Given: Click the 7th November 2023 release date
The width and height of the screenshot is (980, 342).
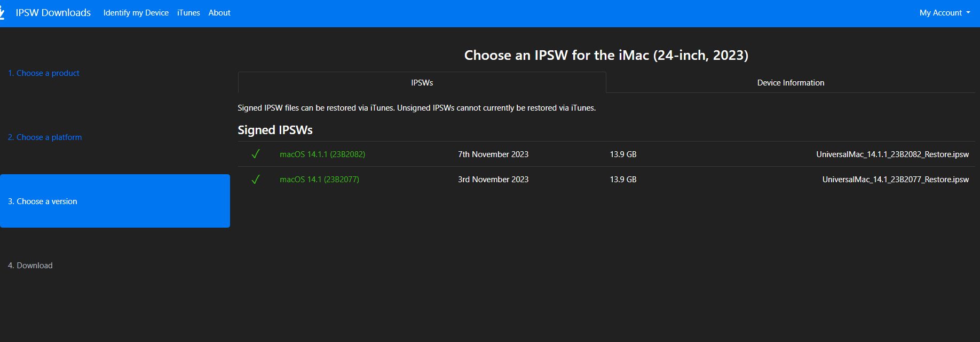Looking at the screenshot, I should coord(493,154).
